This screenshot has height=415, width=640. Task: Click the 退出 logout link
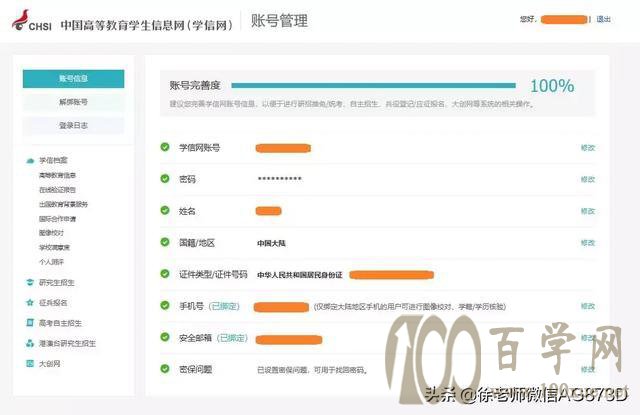tap(604, 19)
